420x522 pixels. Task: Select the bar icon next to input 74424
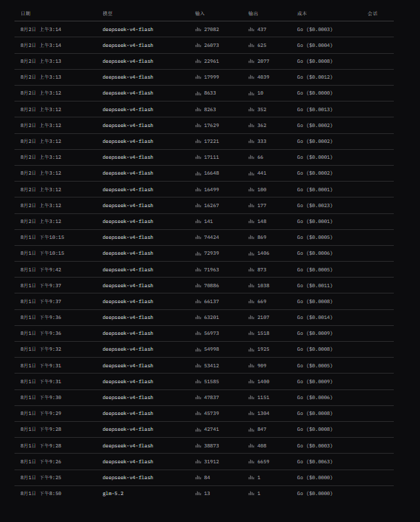(198, 238)
